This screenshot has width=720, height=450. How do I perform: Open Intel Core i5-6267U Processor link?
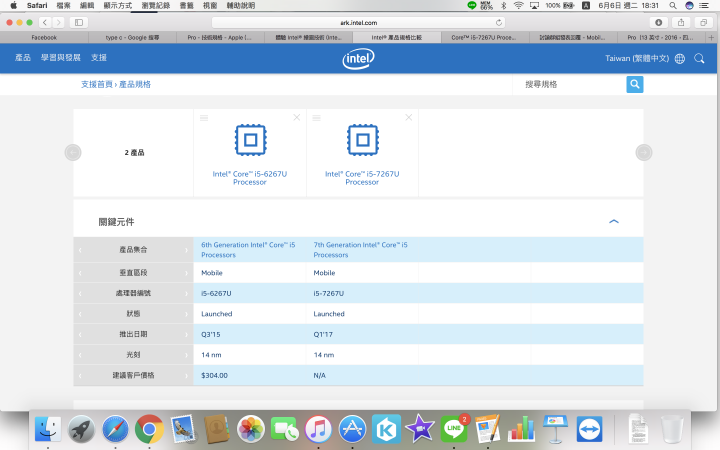point(250,178)
